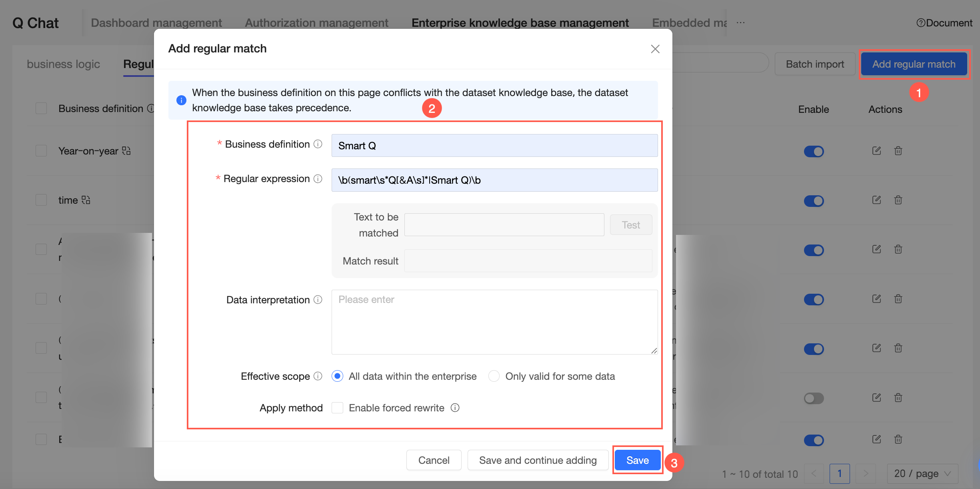Open the 20 / page size dropdown
This screenshot has height=489, width=980.
tap(922, 473)
